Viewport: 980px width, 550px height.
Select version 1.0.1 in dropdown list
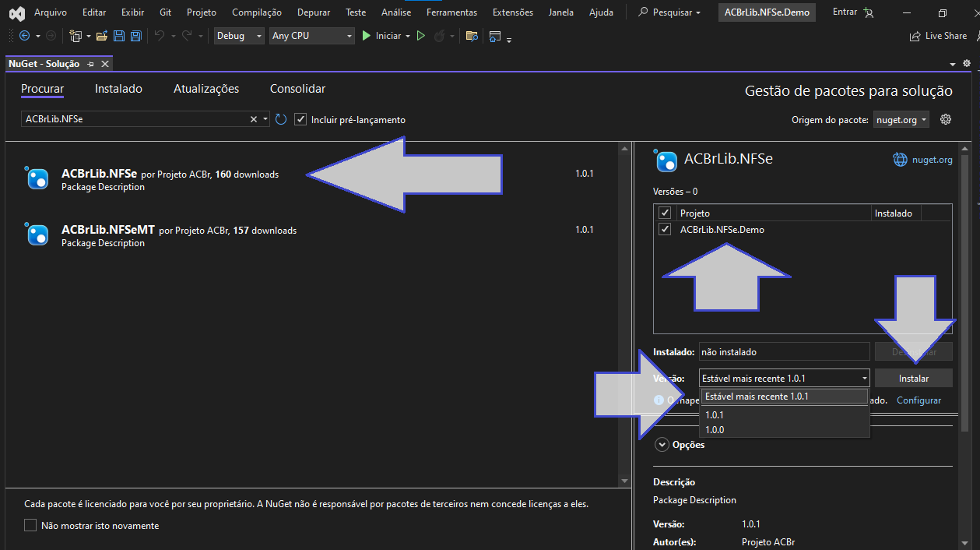(x=784, y=415)
